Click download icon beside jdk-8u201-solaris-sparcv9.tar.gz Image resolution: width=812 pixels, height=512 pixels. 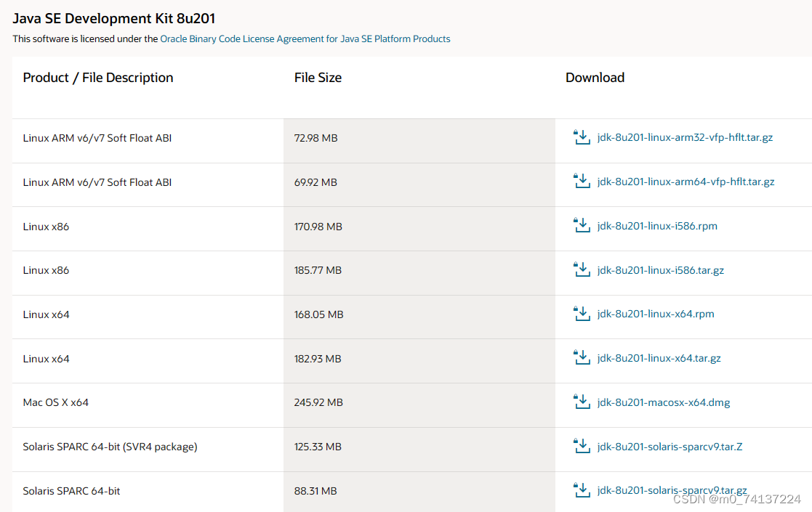coord(582,490)
